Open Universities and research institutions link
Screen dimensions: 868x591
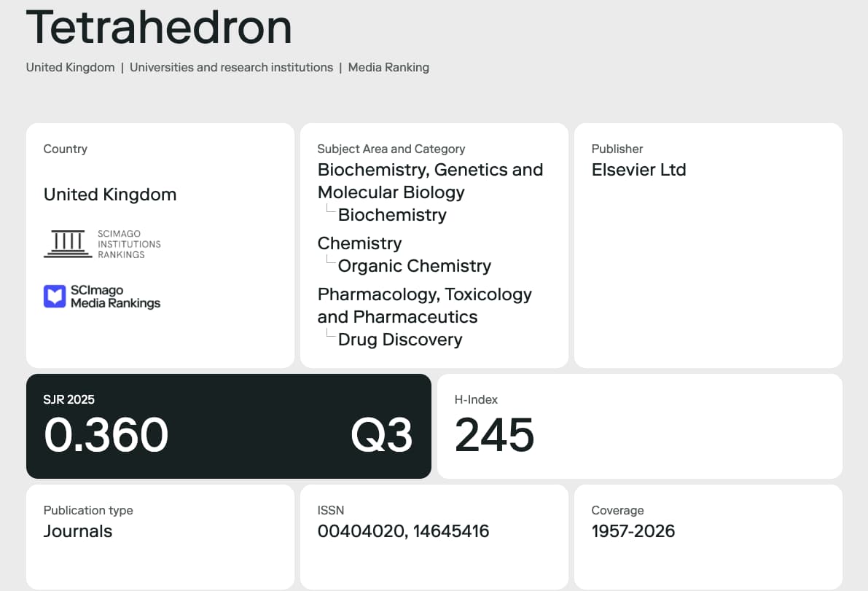(x=231, y=68)
